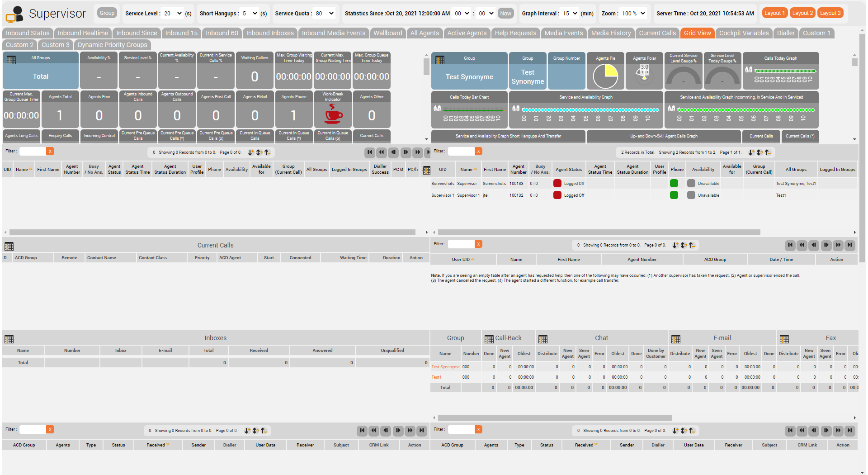Switch to Wallboard tab
This screenshot has width=868, height=475.
tap(387, 33)
